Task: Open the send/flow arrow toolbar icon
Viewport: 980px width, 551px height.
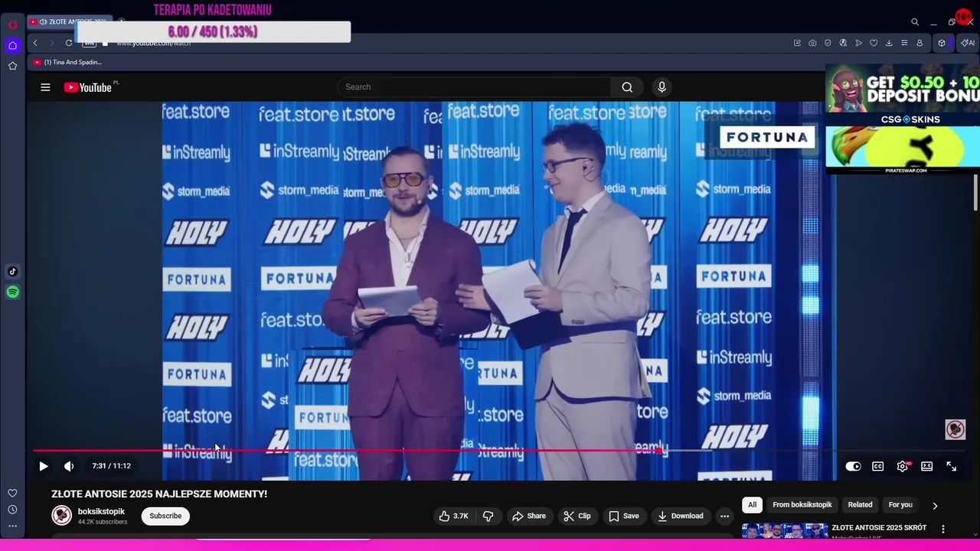Action: tap(858, 43)
